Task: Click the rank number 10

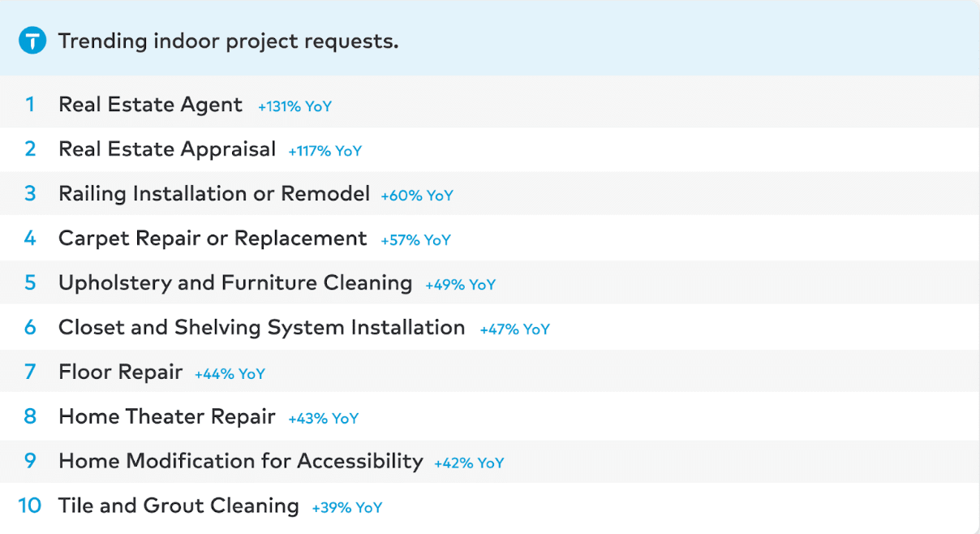Action: pos(29,506)
